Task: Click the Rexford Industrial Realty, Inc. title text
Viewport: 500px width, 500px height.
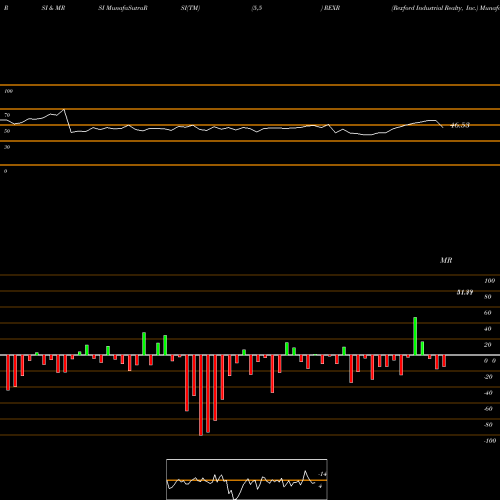Action: (435, 8)
